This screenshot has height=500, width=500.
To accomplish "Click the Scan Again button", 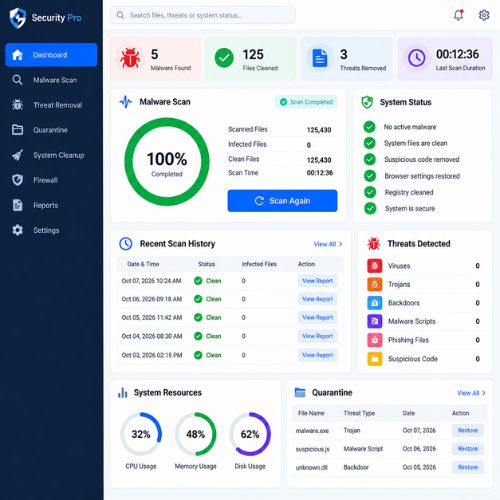I will pyautogui.click(x=282, y=201).
